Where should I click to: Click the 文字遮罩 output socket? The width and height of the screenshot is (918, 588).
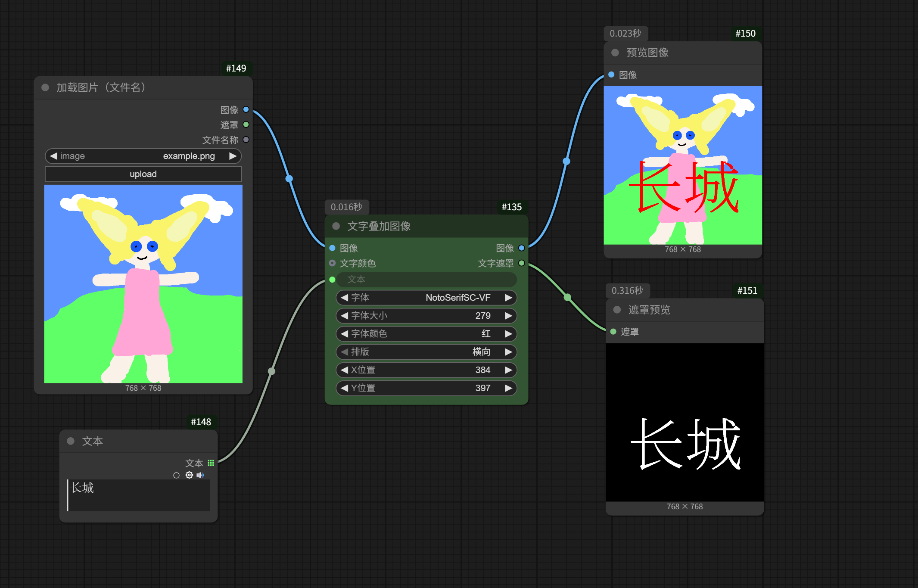point(521,263)
